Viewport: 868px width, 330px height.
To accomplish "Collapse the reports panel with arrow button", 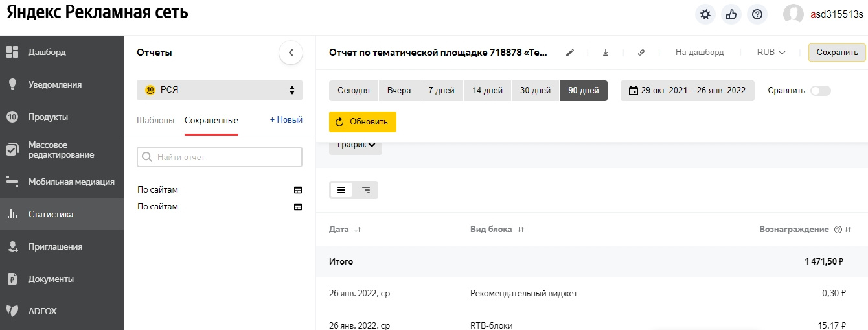I will coord(291,53).
